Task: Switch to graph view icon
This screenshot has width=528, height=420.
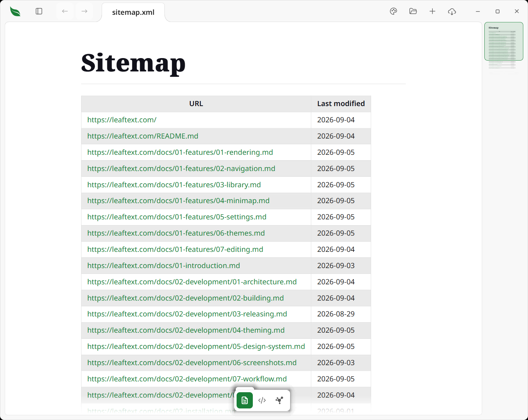Action: [x=279, y=400]
